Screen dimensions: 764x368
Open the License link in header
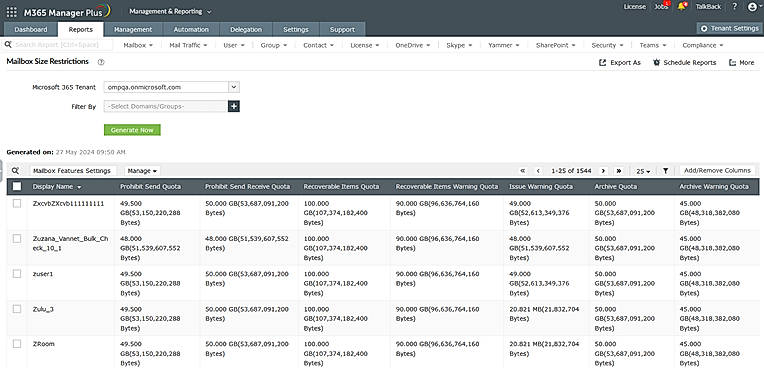tap(634, 7)
